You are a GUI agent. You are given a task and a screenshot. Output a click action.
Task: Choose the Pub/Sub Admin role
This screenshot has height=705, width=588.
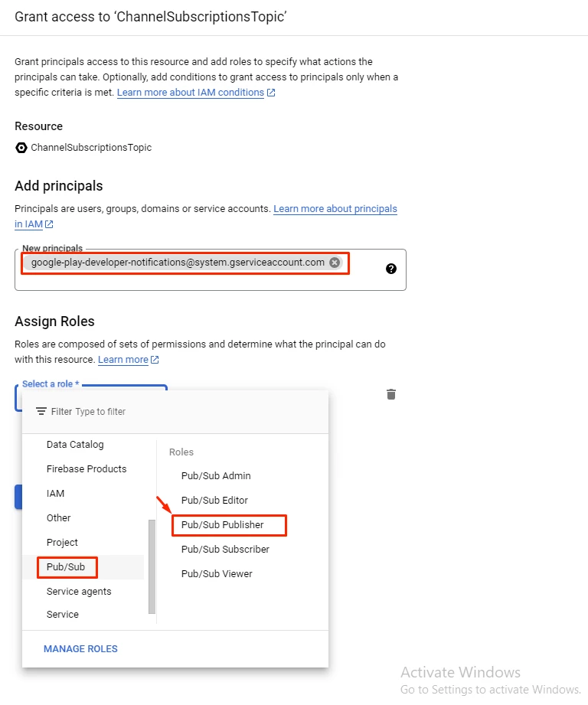[x=216, y=476]
